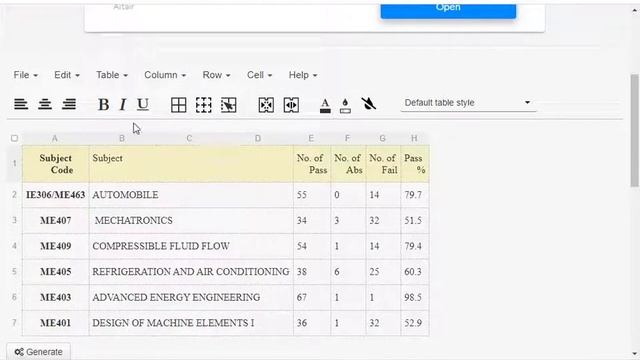
Task: Select the ME403 code cell
Action: coord(56,298)
